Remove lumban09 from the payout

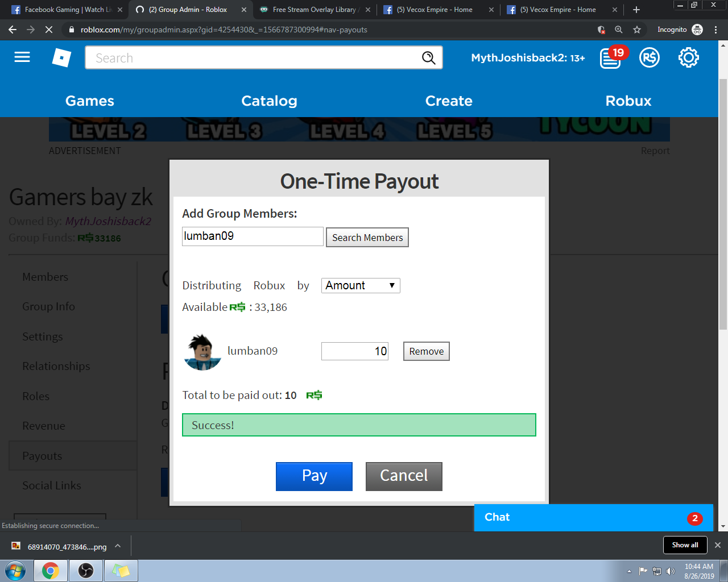[x=427, y=351]
